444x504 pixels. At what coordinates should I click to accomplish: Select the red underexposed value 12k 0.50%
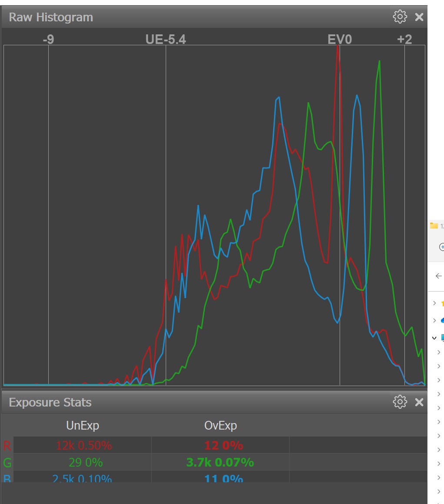[83, 446]
